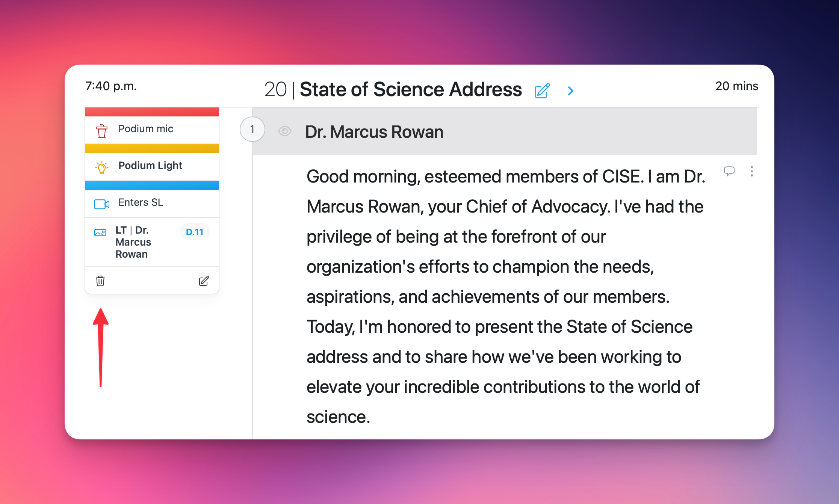Image resolution: width=839 pixels, height=504 pixels.
Task: Click the red color bar above Podium mic
Action: pos(152,112)
